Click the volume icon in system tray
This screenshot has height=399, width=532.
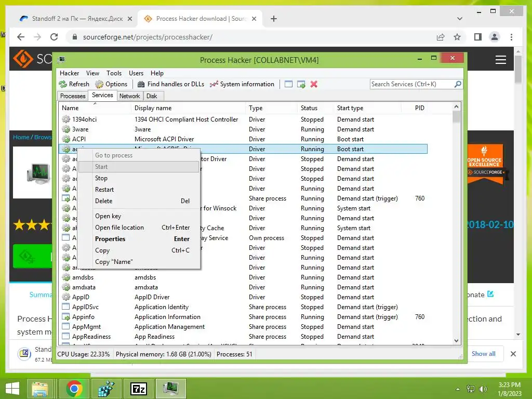pyautogui.click(x=483, y=389)
